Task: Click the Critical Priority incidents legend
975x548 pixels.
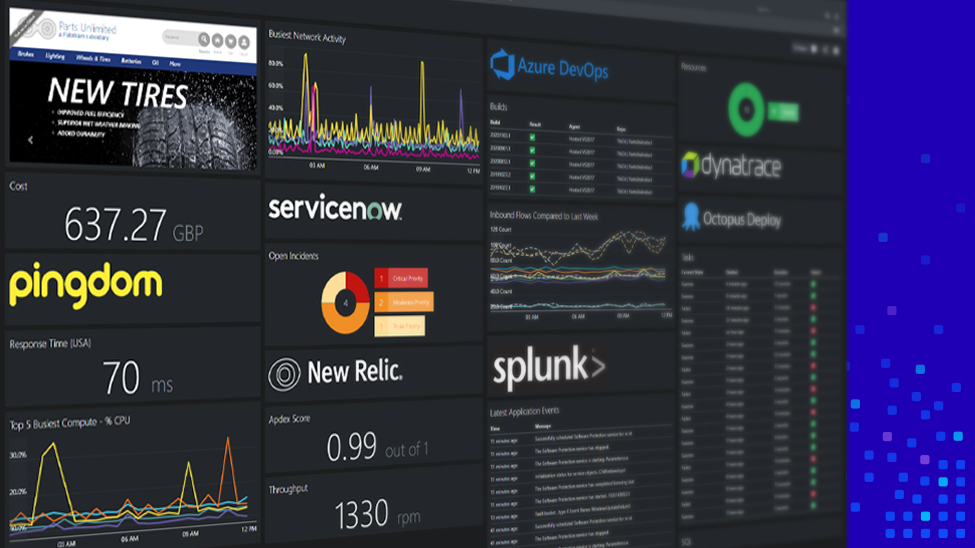Action: (x=401, y=278)
